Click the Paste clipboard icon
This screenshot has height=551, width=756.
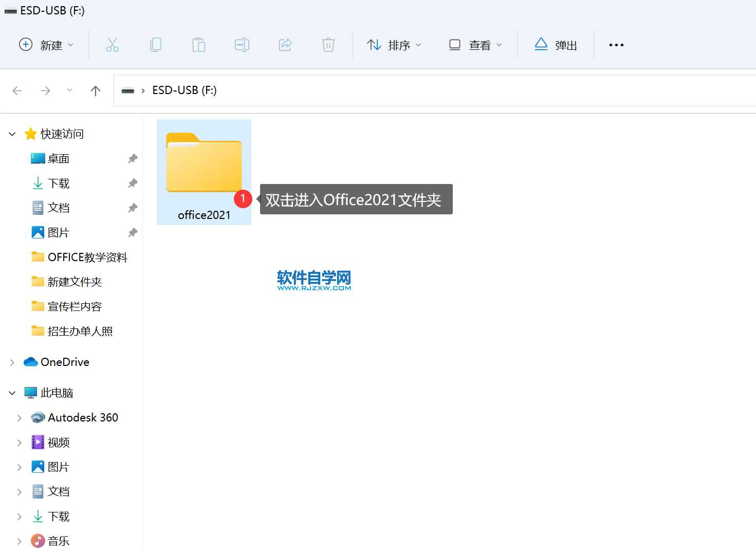(198, 45)
